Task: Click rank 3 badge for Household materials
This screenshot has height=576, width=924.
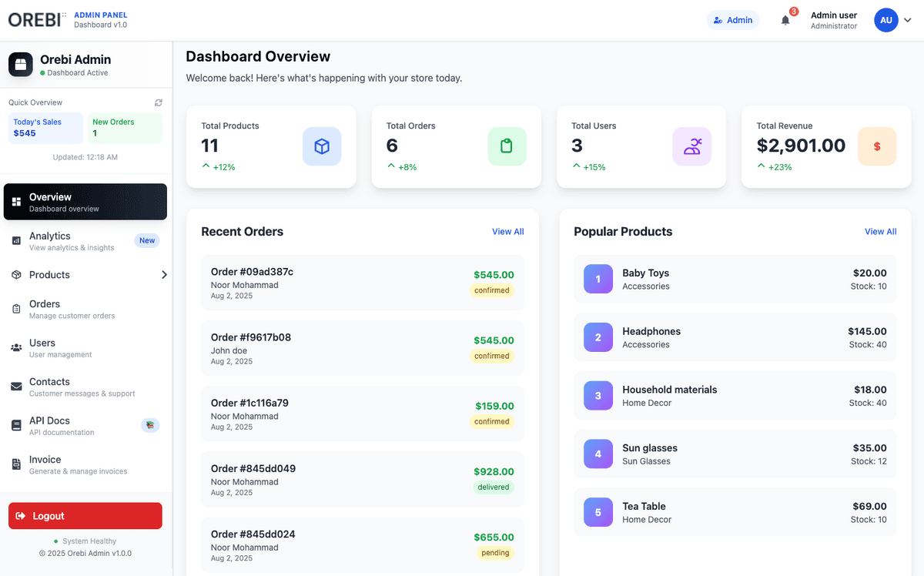Action: point(598,396)
